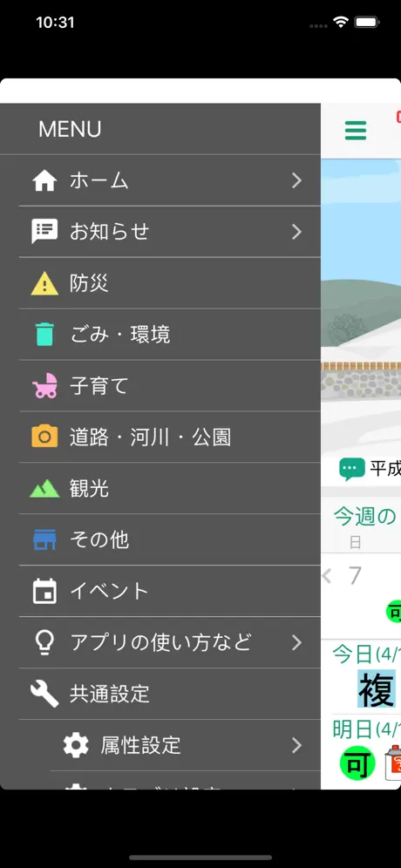Open the ごみ・環境 menu item
Screen dimensions: 401x868
[170, 335]
